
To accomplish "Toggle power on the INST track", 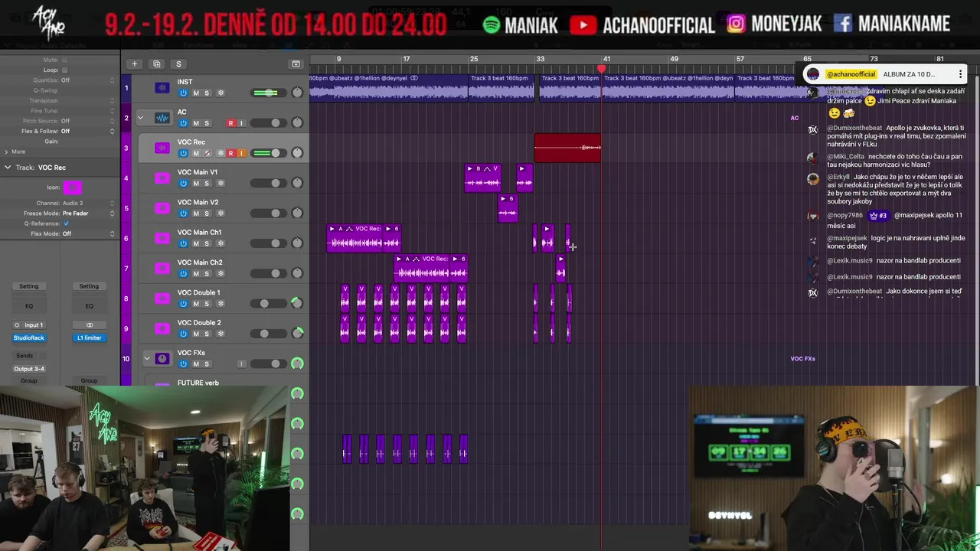I will pyautogui.click(x=183, y=93).
